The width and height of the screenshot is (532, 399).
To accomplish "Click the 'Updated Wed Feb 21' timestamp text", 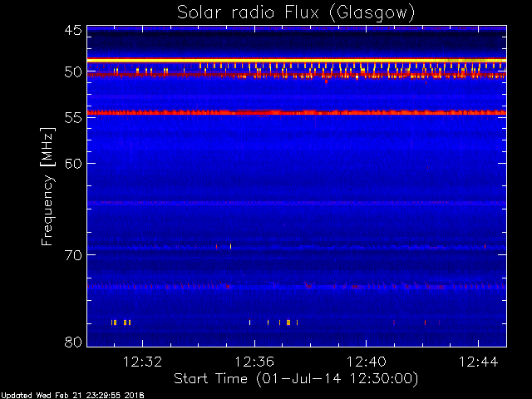I will (72, 396).
